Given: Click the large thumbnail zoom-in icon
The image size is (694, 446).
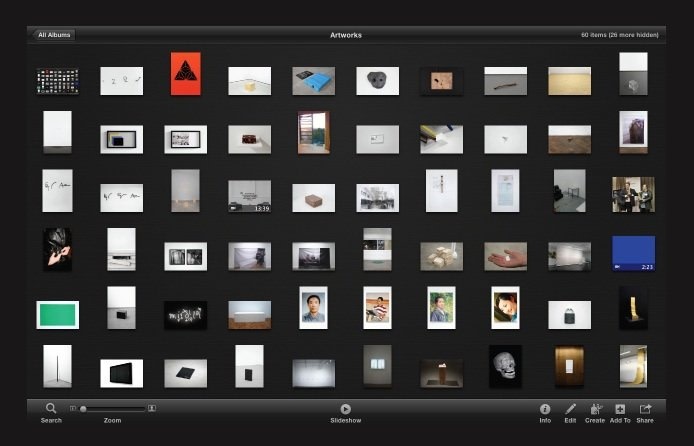Looking at the screenshot, I should click(x=152, y=408).
